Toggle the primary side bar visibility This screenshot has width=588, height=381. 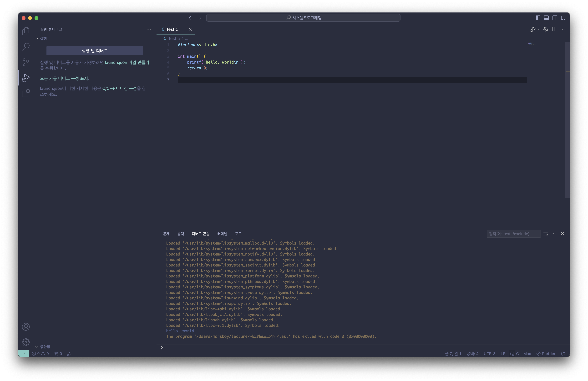(538, 18)
